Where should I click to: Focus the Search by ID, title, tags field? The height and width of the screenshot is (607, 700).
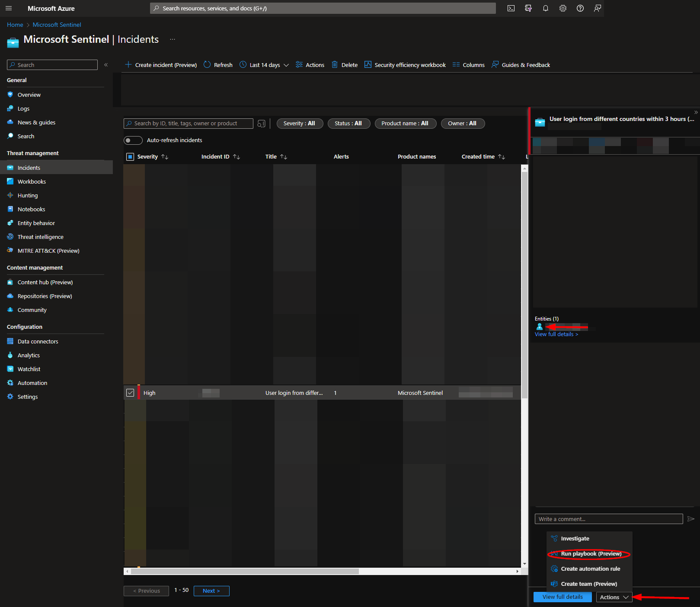[189, 124]
